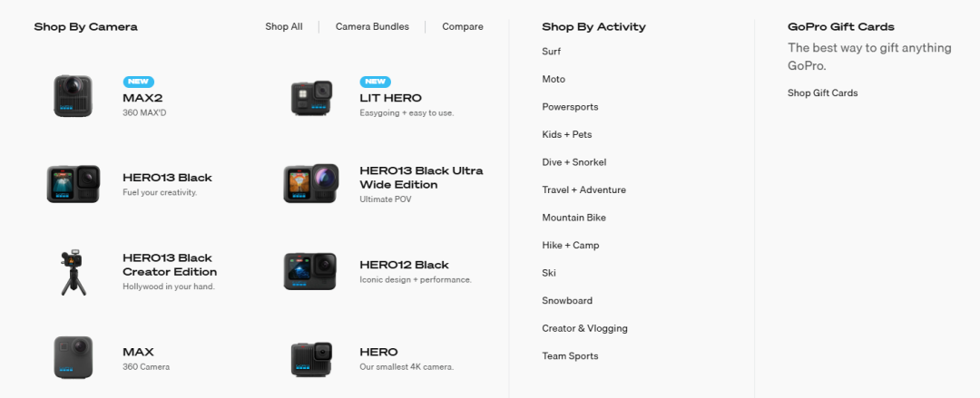Select the Surf activity
Viewport: 980px width, 398px height.
(552, 52)
